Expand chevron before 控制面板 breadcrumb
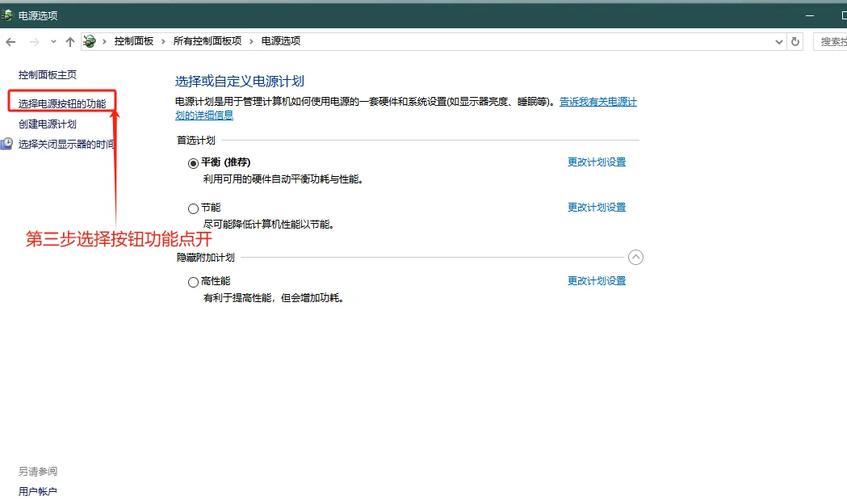This screenshot has height=500, width=847. click(104, 42)
